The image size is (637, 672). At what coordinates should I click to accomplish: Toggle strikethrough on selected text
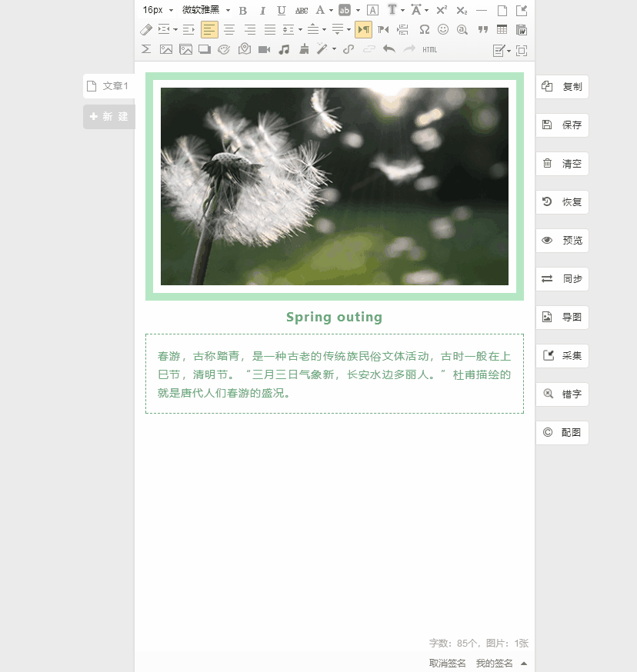(301, 10)
